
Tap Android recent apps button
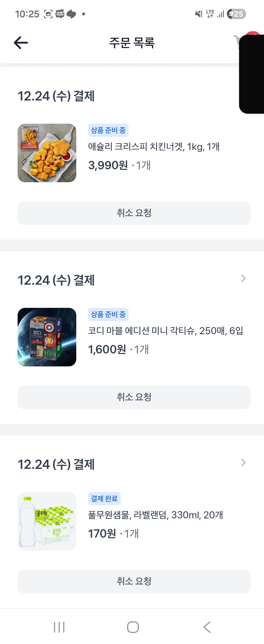[x=59, y=627]
